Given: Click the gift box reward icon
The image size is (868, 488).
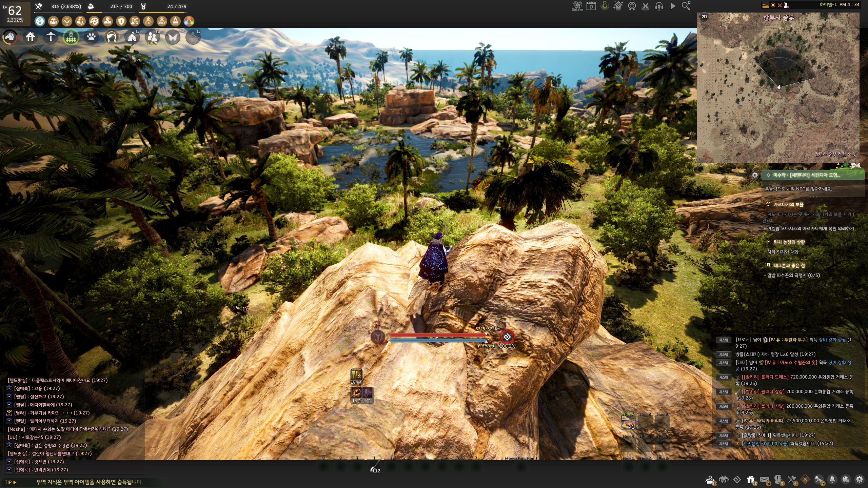Looking at the screenshot, I should tap(750, 480).
